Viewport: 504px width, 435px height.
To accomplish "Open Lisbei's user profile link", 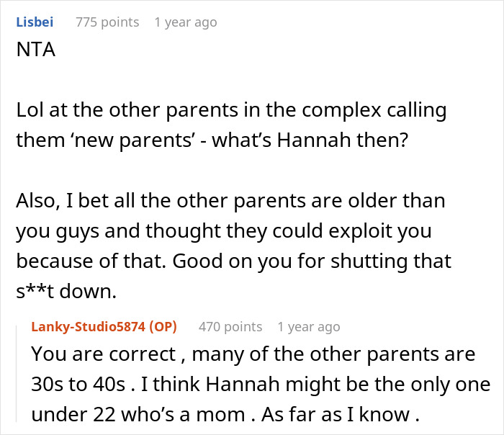I will tap(36, 22).
